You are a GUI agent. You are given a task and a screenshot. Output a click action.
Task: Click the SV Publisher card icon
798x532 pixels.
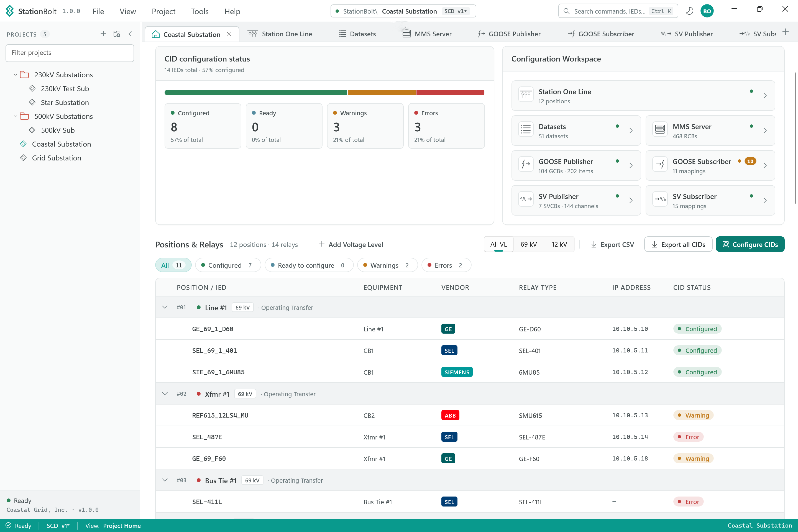[x=526, y=199]
